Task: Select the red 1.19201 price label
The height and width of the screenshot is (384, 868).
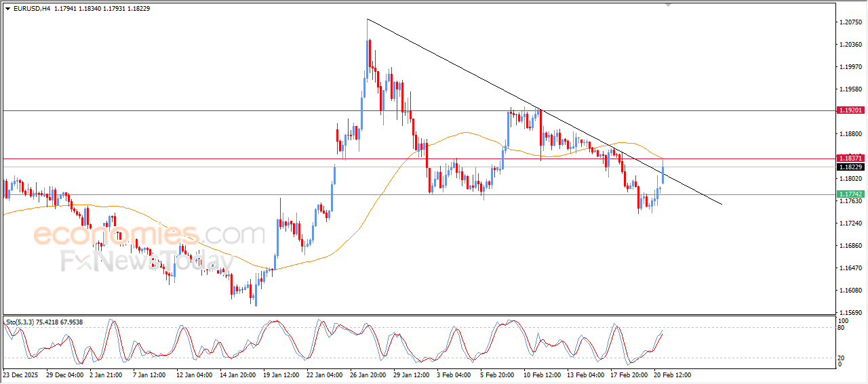Action: point(850,110)
